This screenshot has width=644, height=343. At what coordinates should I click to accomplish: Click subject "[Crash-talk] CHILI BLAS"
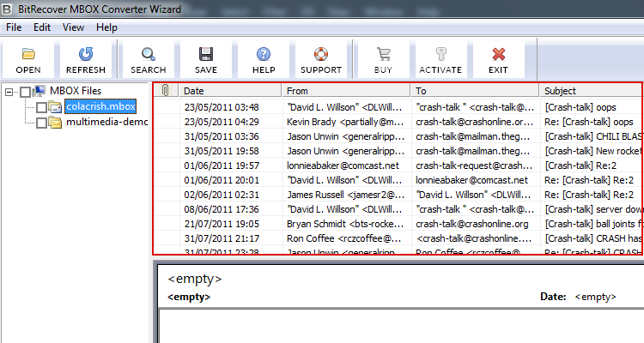592,136
